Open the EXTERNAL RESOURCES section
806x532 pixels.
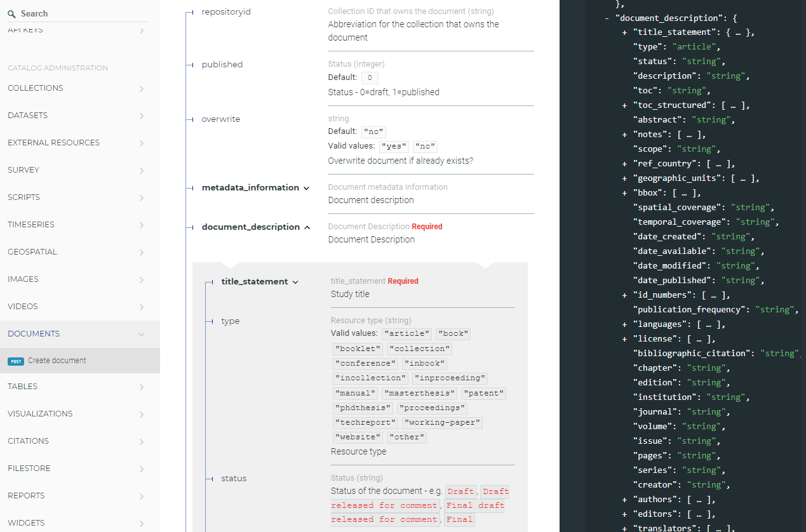[x=80, y=143]
